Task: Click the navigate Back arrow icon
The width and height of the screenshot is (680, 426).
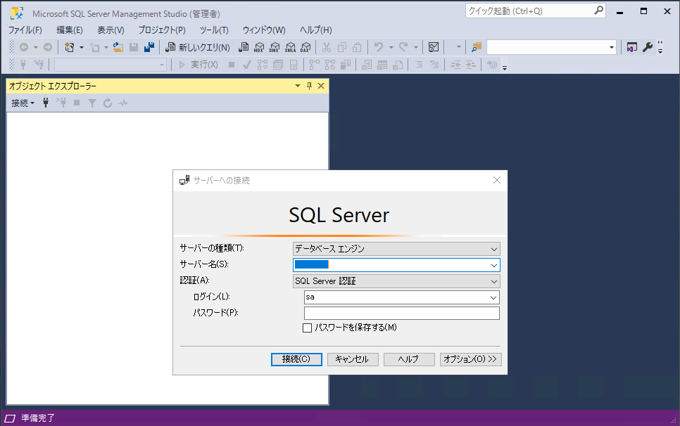Action: pos(24,47)
